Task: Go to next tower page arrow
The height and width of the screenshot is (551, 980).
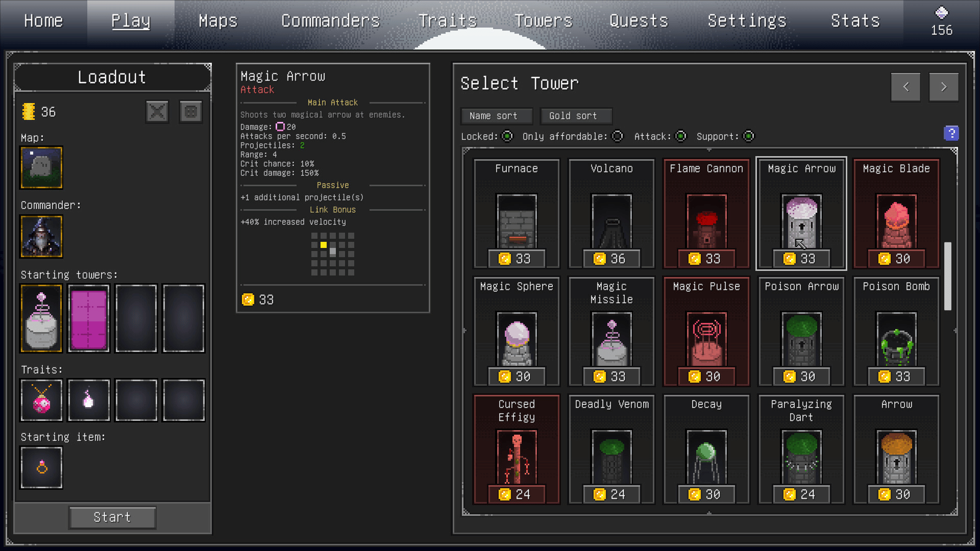Action: pos(943,87)
